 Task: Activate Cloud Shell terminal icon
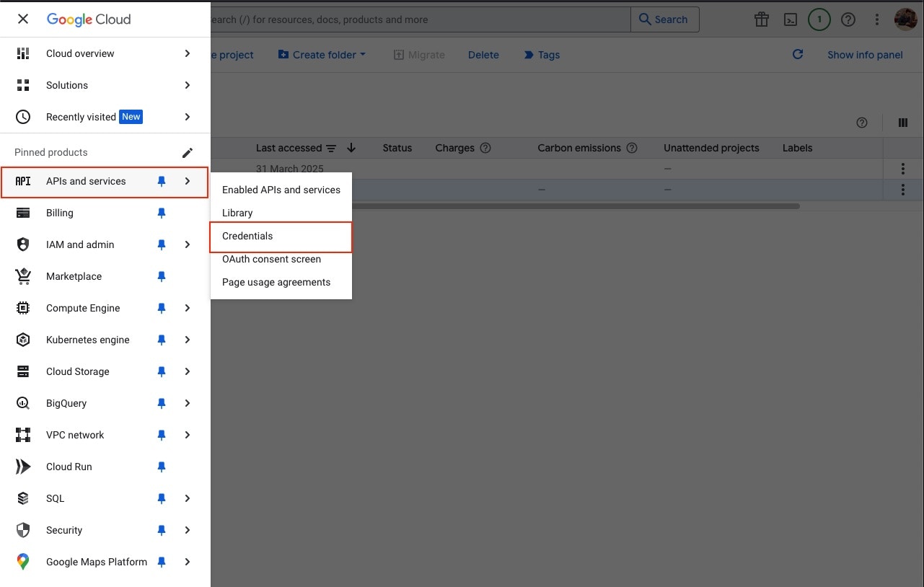(791, 19)
